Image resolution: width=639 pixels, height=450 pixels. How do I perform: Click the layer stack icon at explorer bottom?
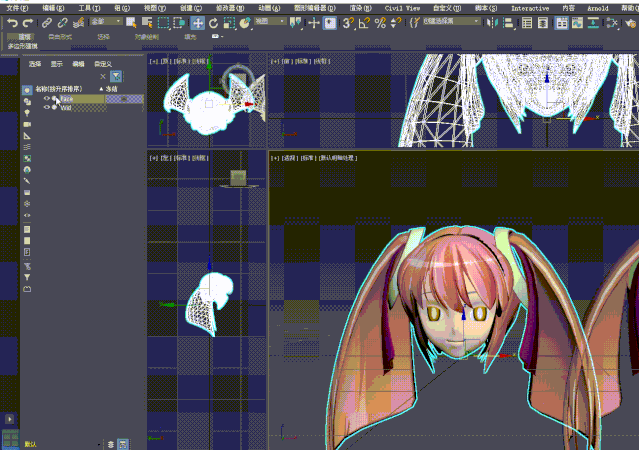click(x=111, y=444)
